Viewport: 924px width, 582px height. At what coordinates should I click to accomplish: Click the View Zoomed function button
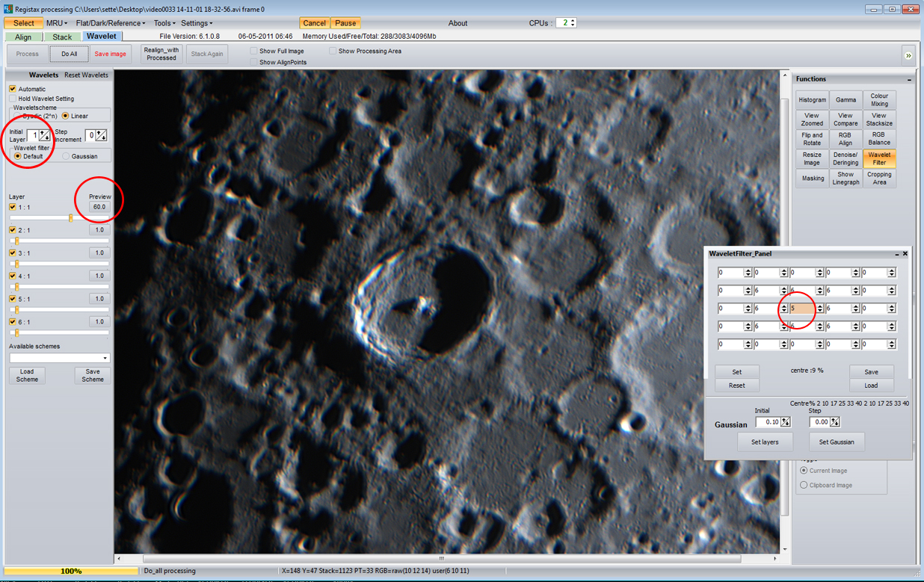pyautogui.click(x=812, y=120)
